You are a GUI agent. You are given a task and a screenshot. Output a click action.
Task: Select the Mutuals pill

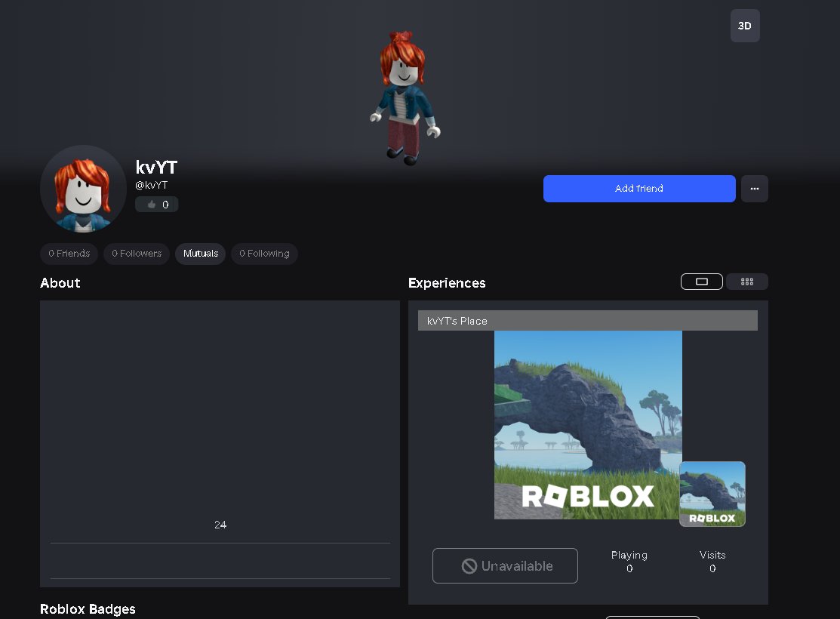[x=200, y=254]
